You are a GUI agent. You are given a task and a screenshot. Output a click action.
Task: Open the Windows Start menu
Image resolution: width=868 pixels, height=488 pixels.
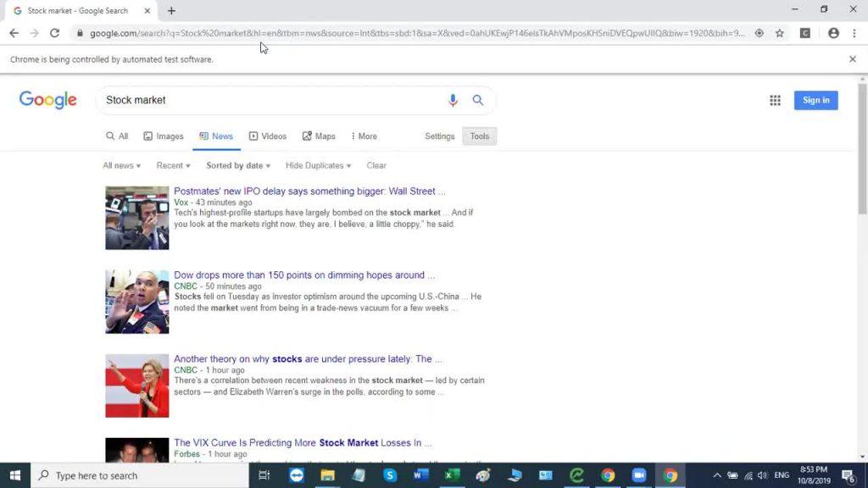click(x=15, y=475)
